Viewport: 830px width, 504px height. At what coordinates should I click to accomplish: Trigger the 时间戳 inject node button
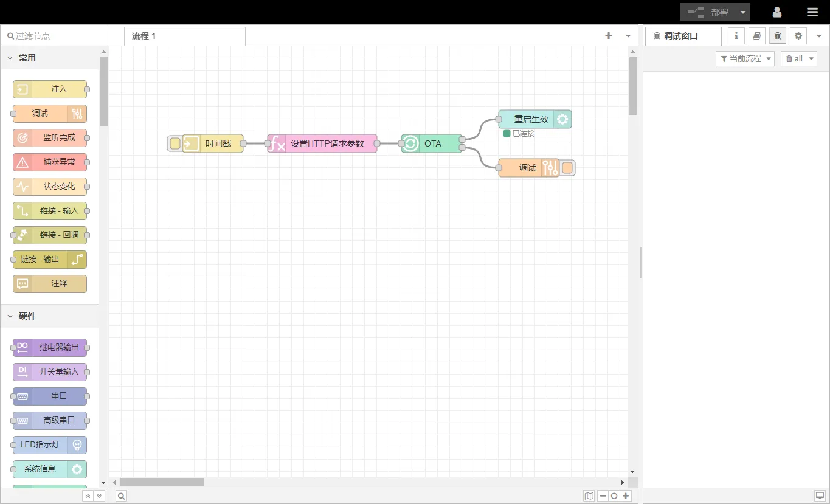click(x=175, y=143)
